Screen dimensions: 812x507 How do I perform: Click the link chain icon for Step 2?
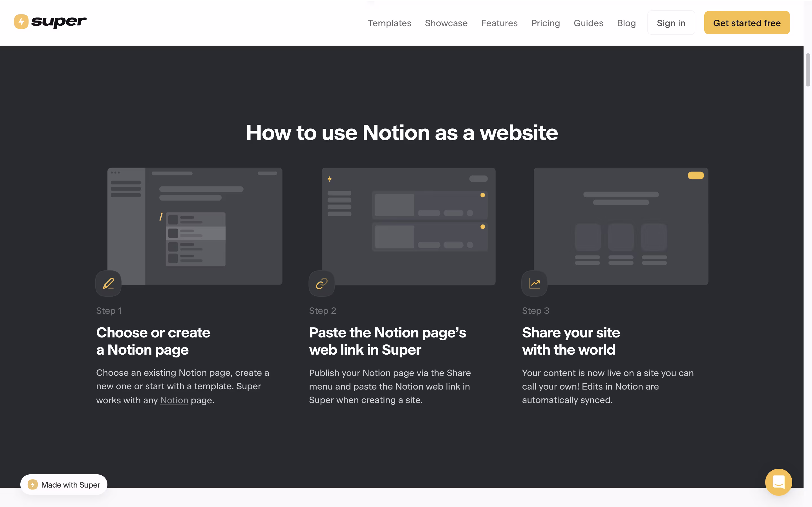click(x=321, y=284)
